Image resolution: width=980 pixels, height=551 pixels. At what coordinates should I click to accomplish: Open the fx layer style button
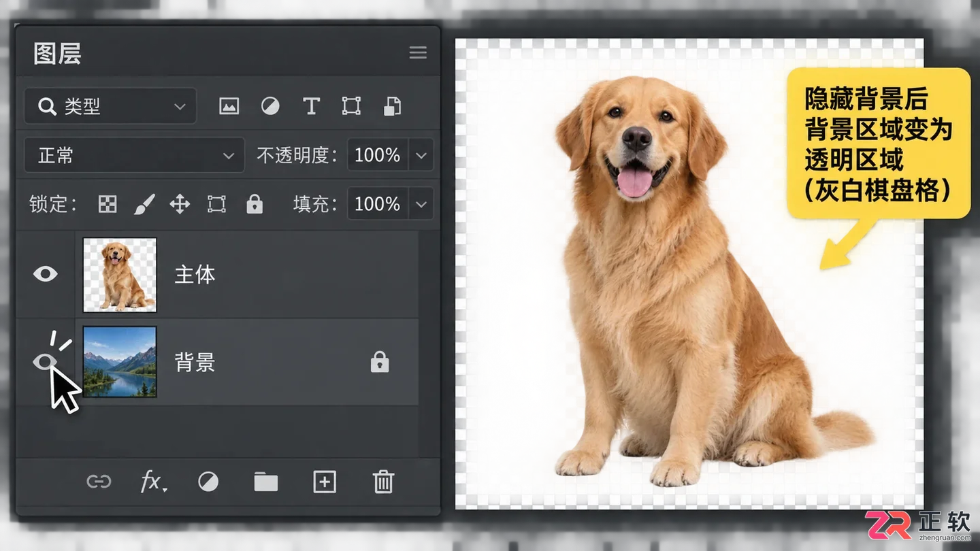tap(154, 482)
